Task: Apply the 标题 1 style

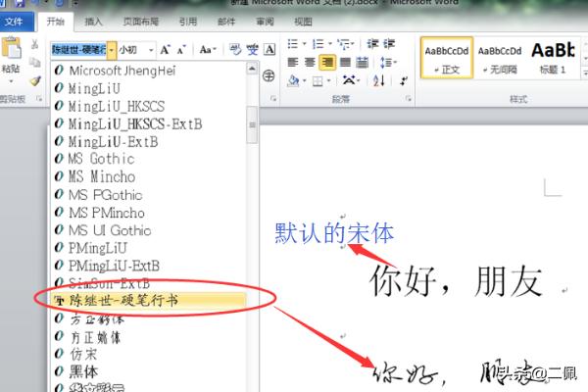Action: tap(554, 57)
